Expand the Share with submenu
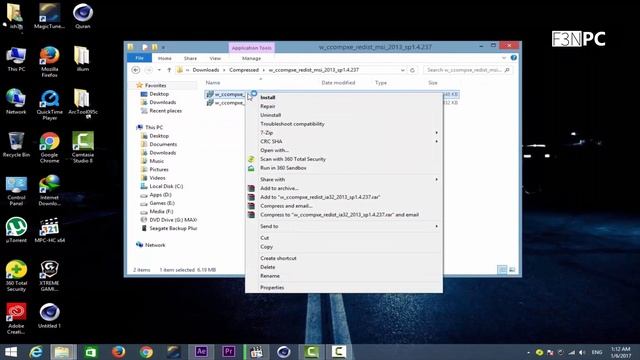The image size is (640, 360). (344, 179)
